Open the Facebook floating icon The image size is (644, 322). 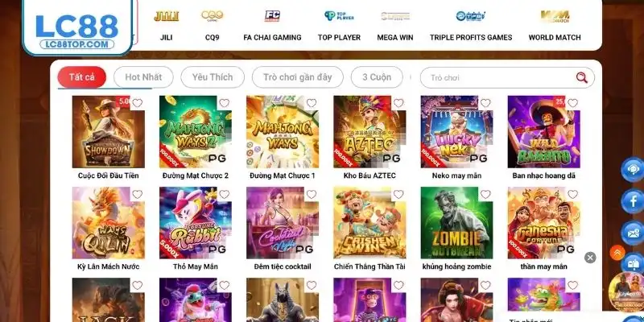(632, 201)
